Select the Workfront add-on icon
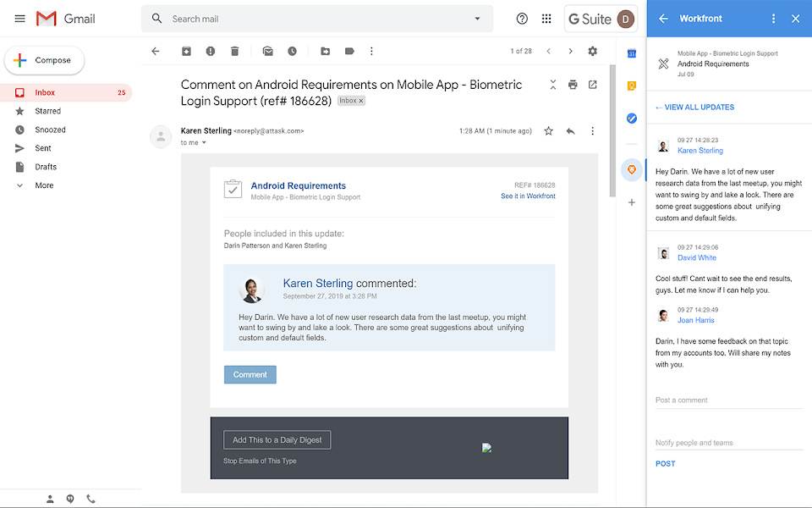The width and height of the screenshot is (812, 508). coord(631,169)
